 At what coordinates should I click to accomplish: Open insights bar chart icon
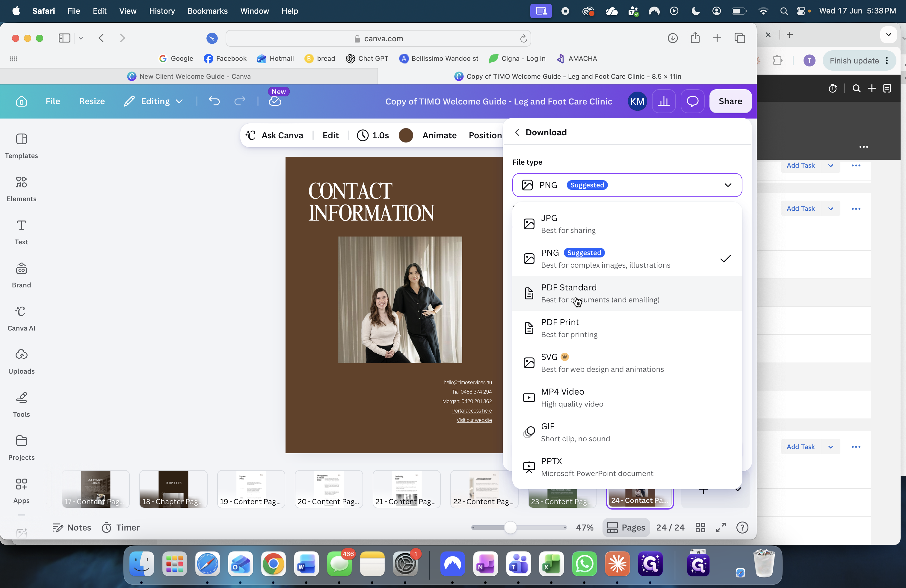point(664,101)
